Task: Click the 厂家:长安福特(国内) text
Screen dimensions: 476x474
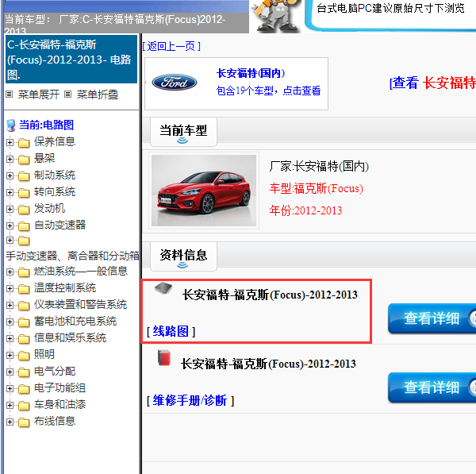Action: [319, 166]
